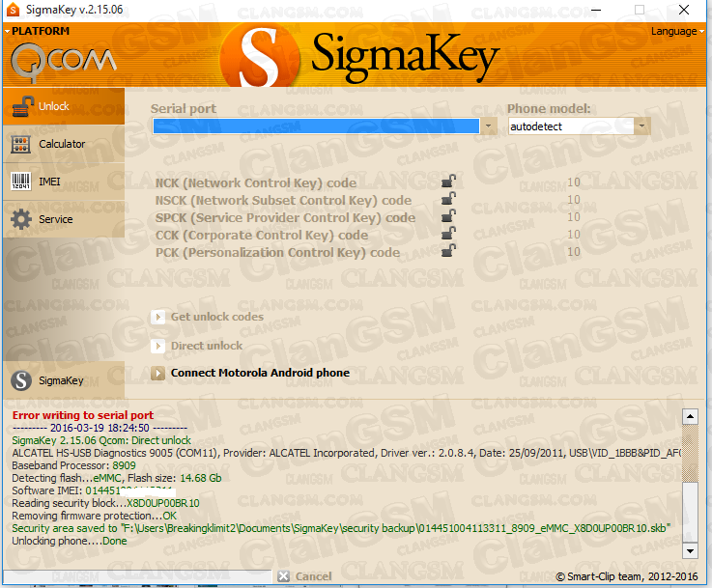This screenshot has width=712, height=588.
Task: Click the PCK code unlock padlock icon
Action: pyautogui.click(x=448, y=250)
